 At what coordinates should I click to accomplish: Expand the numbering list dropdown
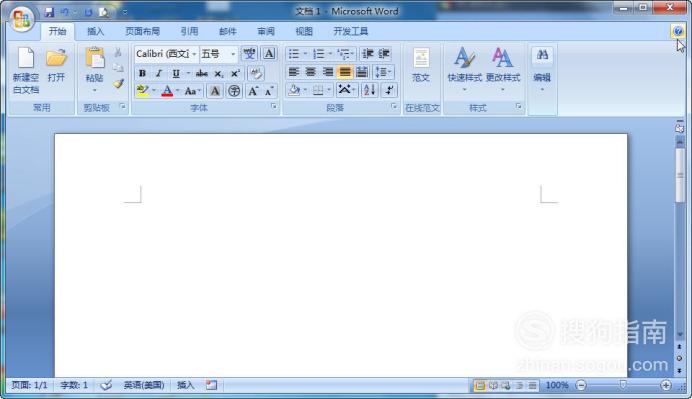tap(330, 54)
